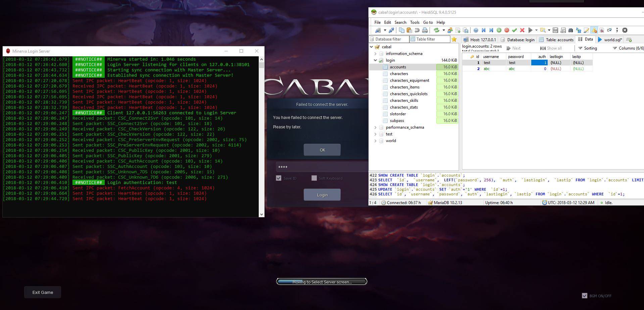
Task: Click the Minerva Login Server scrollbar down arrow
Action: coord(261,214)
